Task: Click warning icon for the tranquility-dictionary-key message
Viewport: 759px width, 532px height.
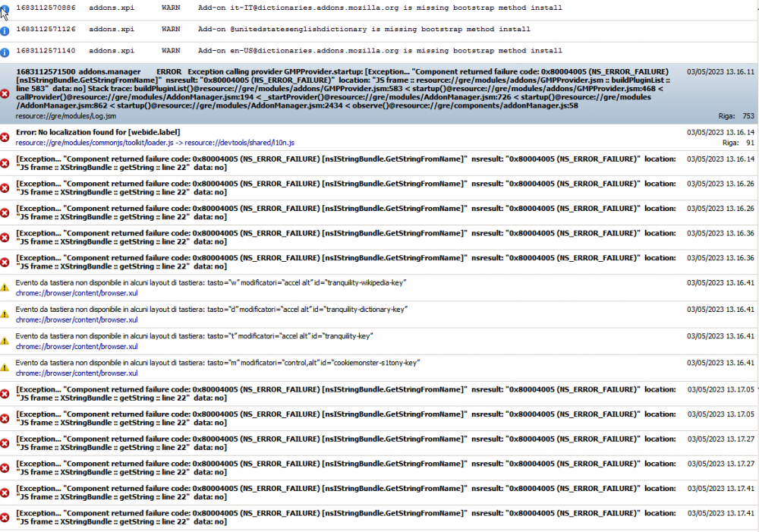Action: click(x=5, y=314)
